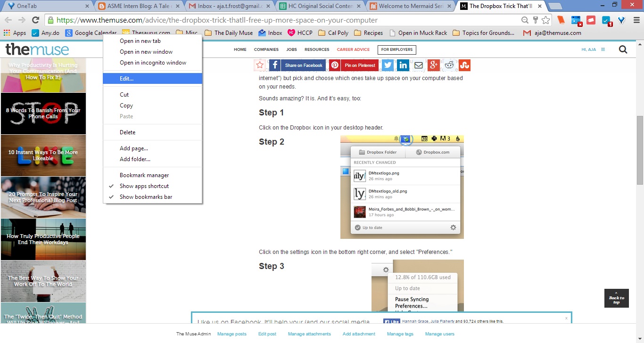This screenshot has height=343, width=644.
Task: Open the 10 Instant Ways Likeable thumbnail
Action: point(43,155)
